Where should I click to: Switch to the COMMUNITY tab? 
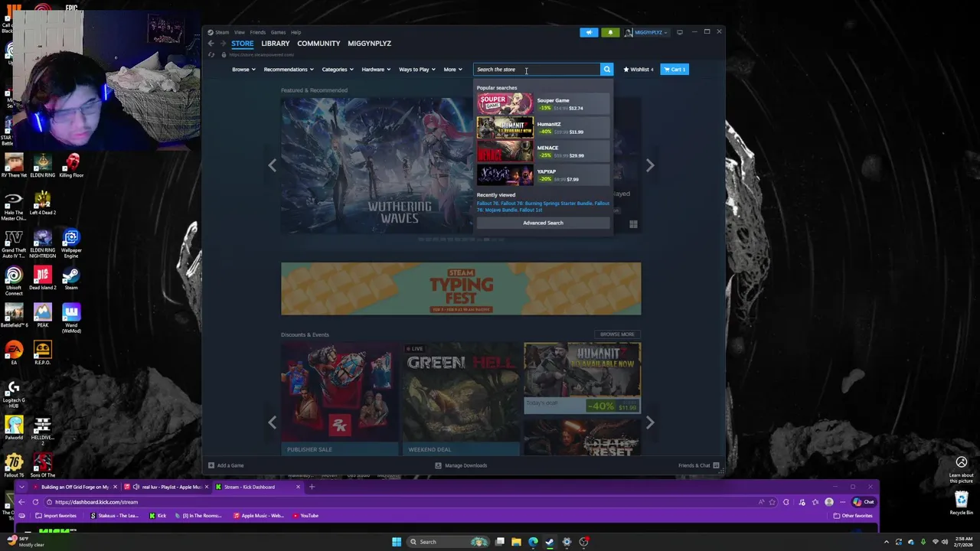318,44
